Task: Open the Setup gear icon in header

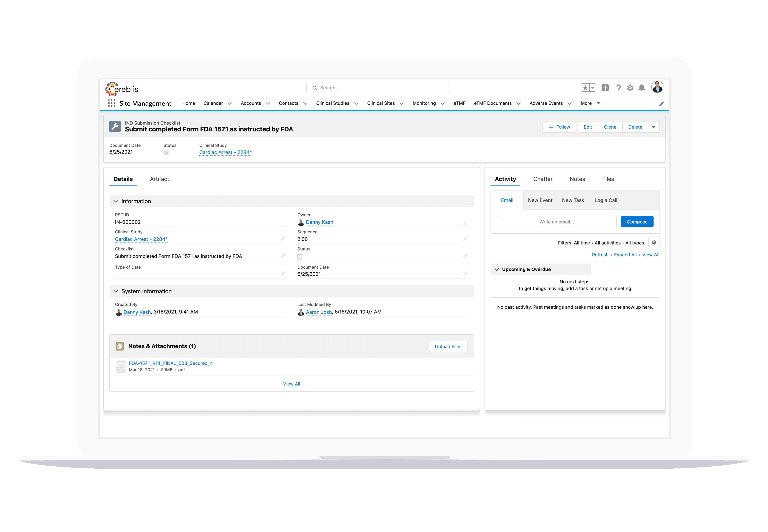Action: pos(630,88)
